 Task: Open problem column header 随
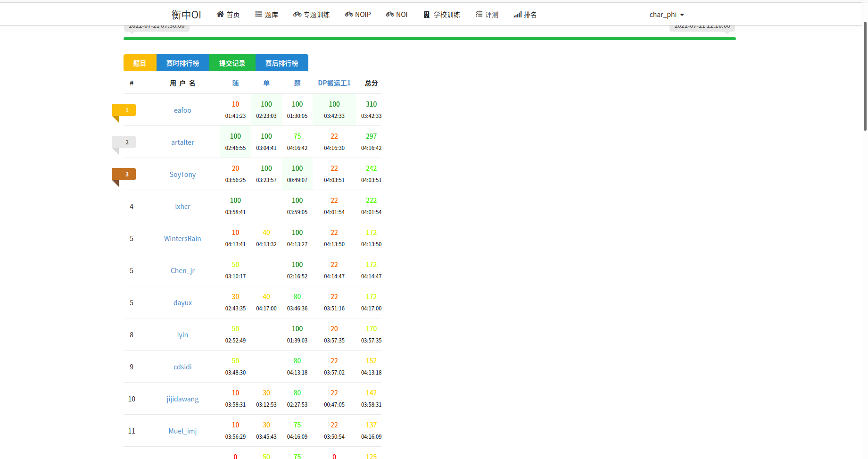point(235,83)
